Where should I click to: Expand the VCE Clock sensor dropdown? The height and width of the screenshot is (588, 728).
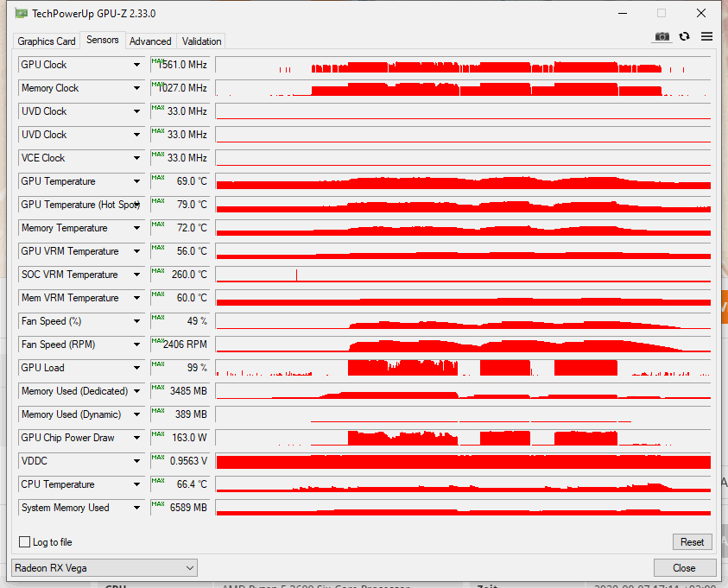137,158
